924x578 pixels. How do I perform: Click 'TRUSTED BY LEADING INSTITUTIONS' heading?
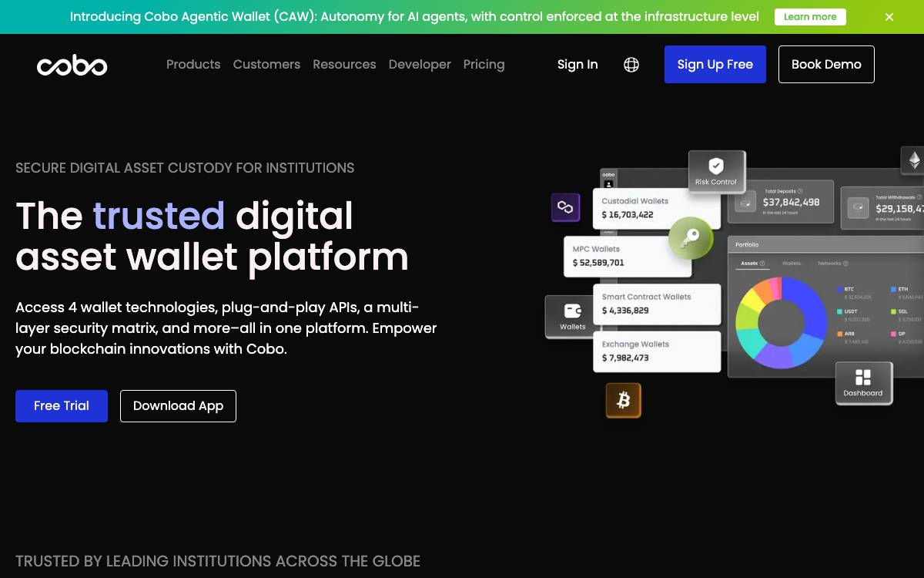218,561
